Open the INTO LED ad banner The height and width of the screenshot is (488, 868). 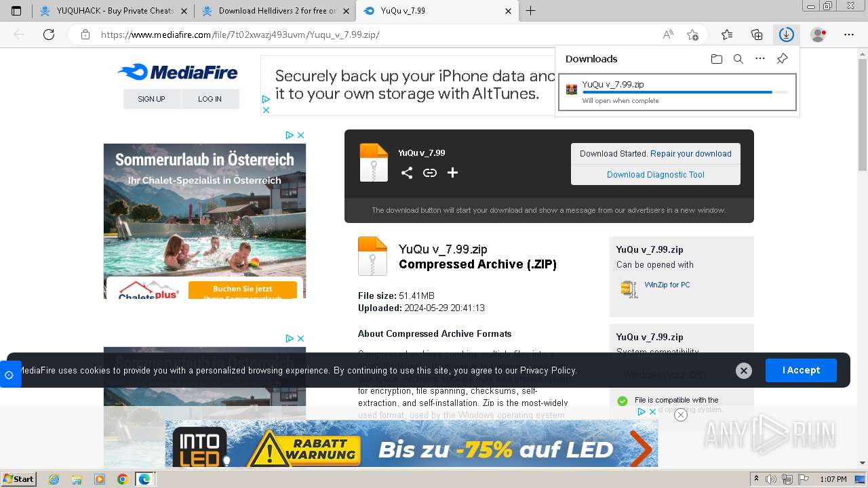coord(412,443)
